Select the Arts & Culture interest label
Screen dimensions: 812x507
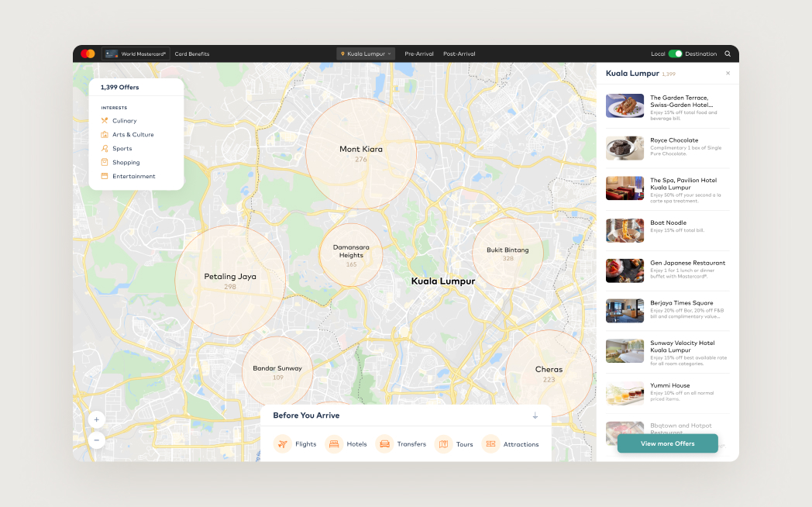tap(133, 135)
